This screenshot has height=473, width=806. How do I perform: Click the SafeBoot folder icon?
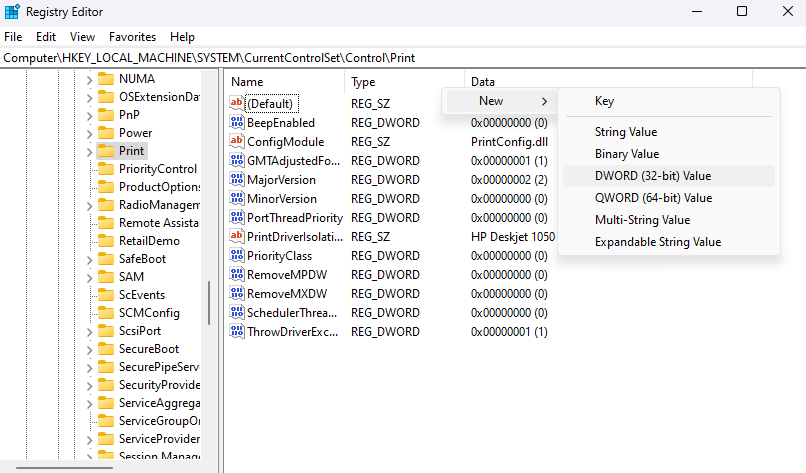[x=105, y=258]
